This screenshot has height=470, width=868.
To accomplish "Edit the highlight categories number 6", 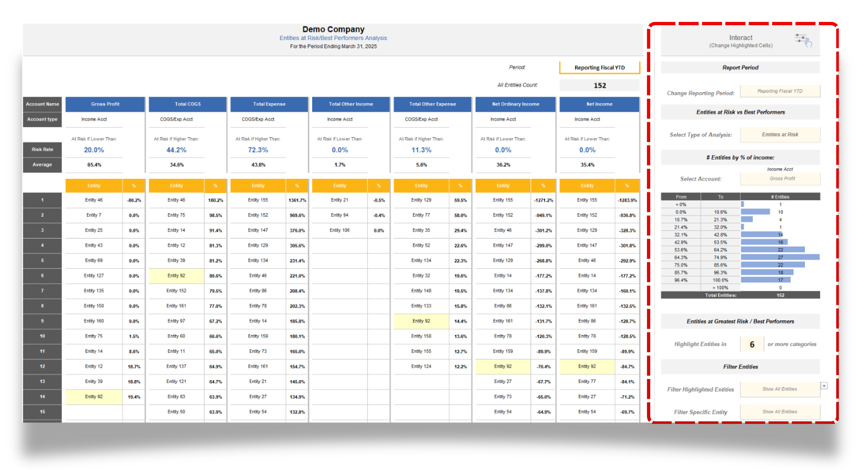I will (x=752, y=344).
